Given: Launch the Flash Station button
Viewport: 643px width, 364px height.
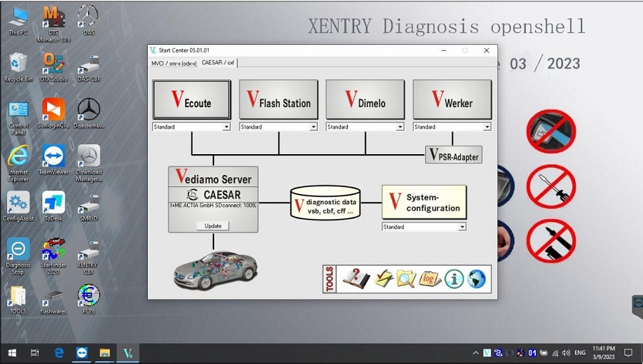Looking at the screenshot, I should tap(279, 99).
